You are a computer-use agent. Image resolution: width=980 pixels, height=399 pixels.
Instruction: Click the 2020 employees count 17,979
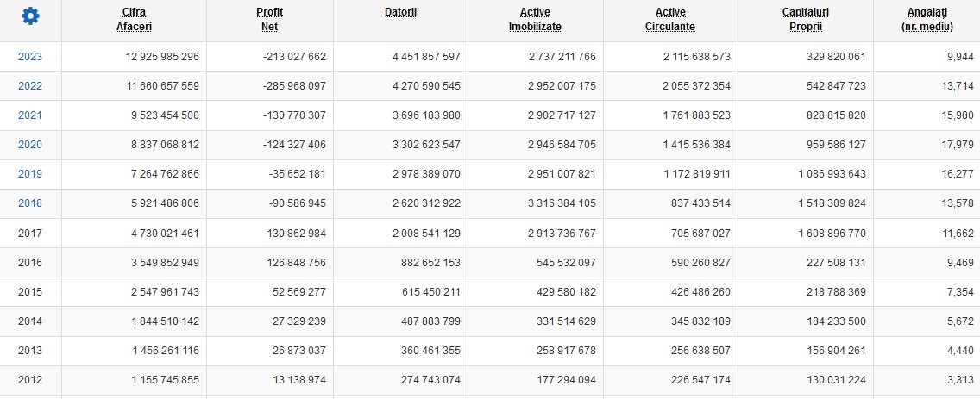pyautogui.click(x=958, y=145)
